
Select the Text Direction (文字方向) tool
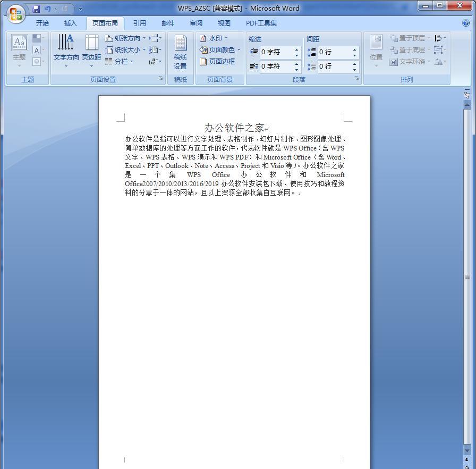click(66, 51)
